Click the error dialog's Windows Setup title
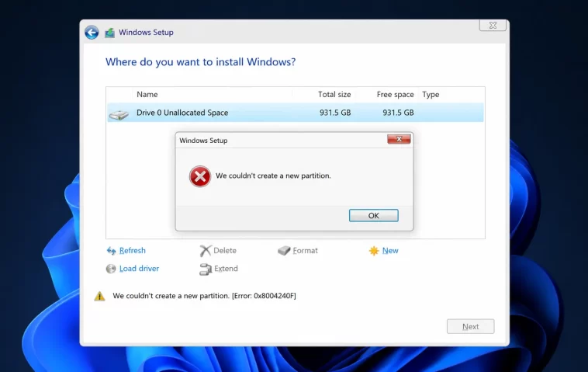Viewport: 588px width, 372px height. point(203,141)
